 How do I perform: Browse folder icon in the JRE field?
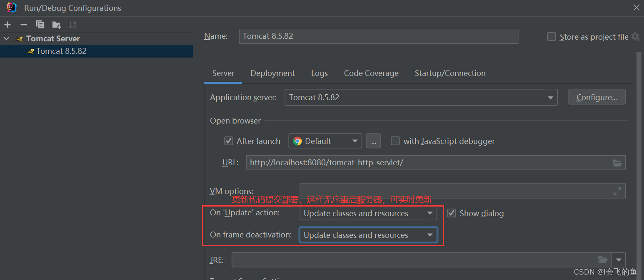click(x=603, y=260)
